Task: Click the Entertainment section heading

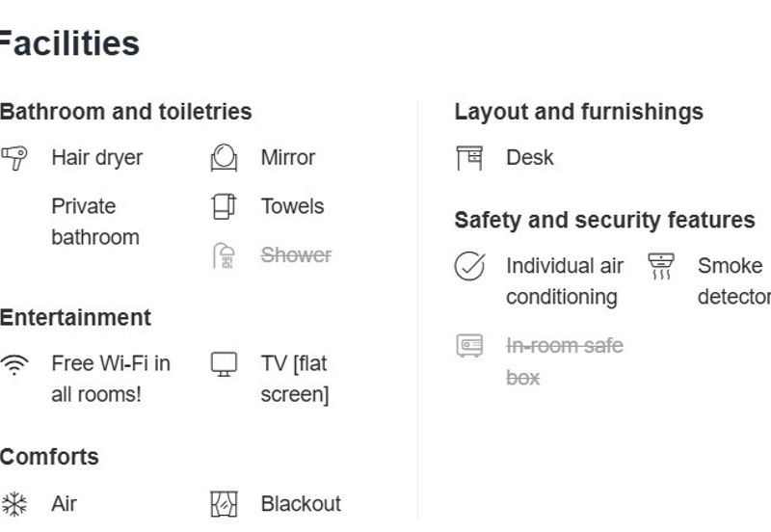Action: click(x=75, y=318)
